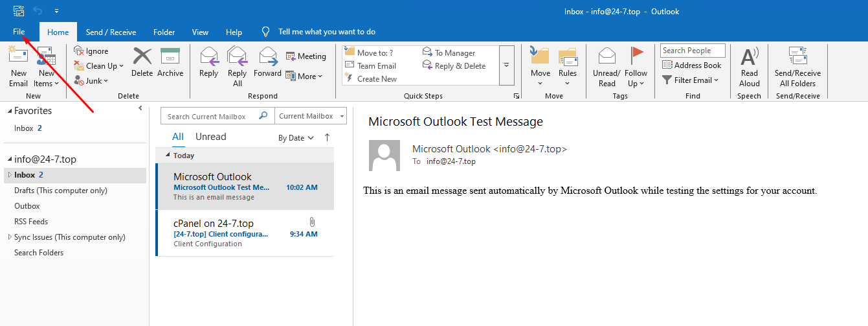Open the cPanel on 24-7.top email

click(x=245, y=233)
